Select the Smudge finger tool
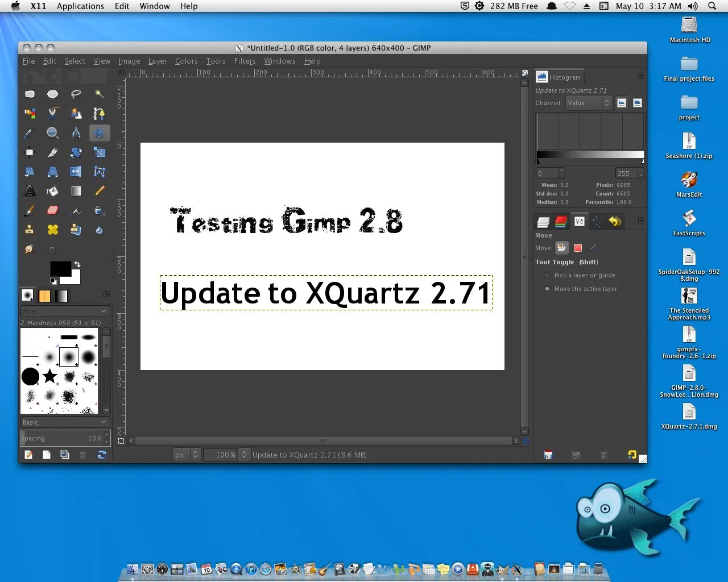 point(30,249)
